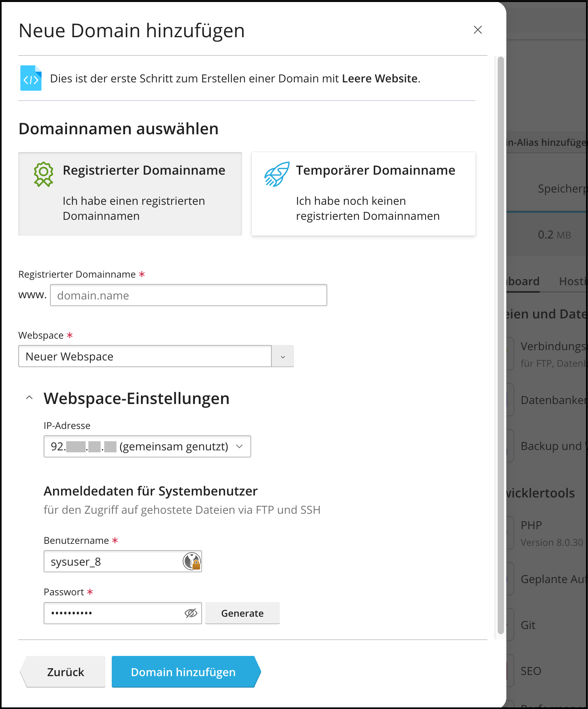Click the Zurück button
The height and width of the screenshot is (709, 588).
(x=63, y=672)
